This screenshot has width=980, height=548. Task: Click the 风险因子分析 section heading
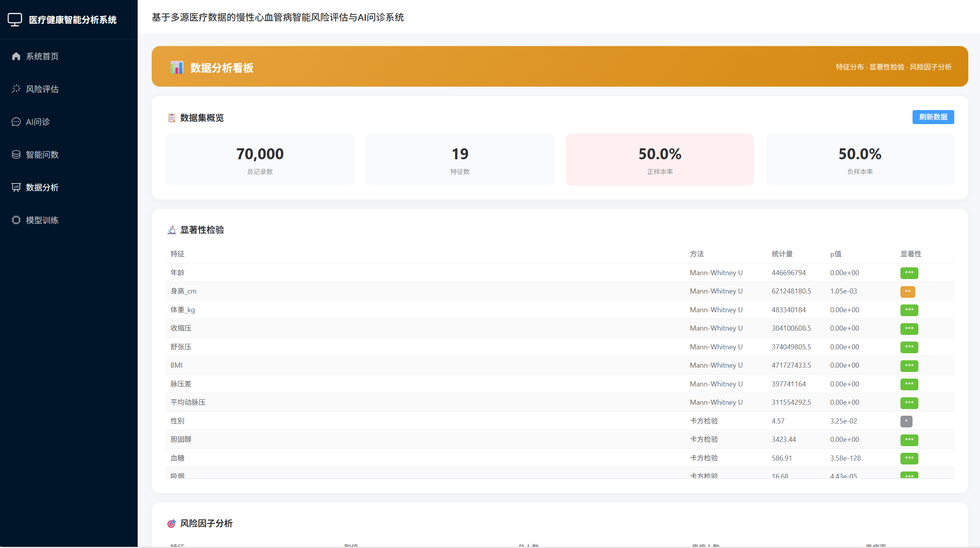[x=206, y=523]
